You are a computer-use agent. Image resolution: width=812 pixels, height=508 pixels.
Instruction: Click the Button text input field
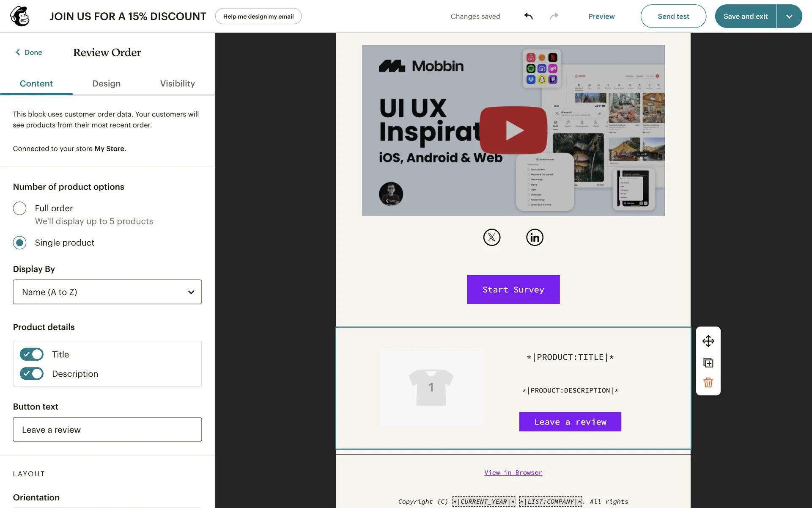[107, 430]
